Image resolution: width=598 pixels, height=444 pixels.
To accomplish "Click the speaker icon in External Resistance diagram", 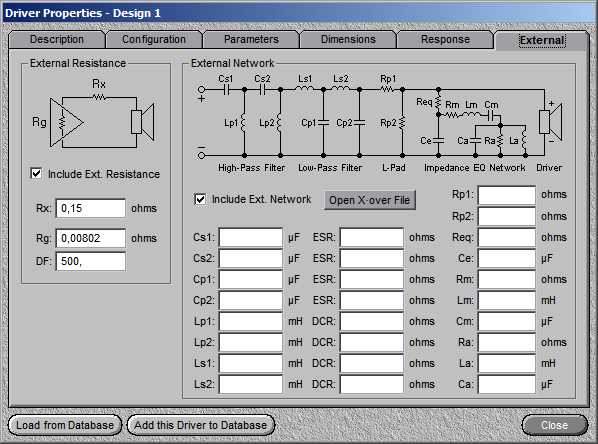I will pos(143,122).
